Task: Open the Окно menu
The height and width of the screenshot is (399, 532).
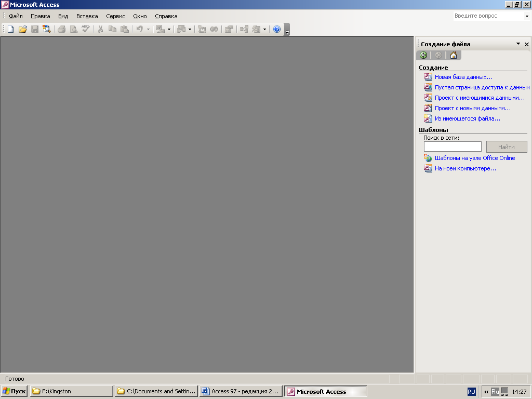Action: (140, 16)
